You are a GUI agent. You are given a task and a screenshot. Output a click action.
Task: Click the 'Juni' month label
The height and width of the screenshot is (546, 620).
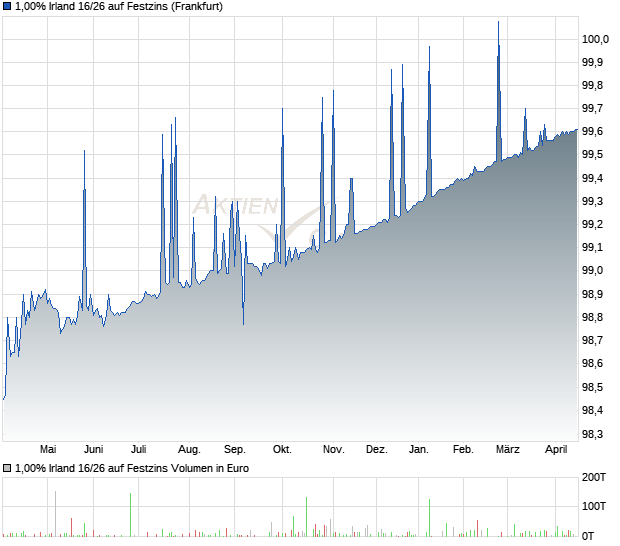tap(94, 450)
